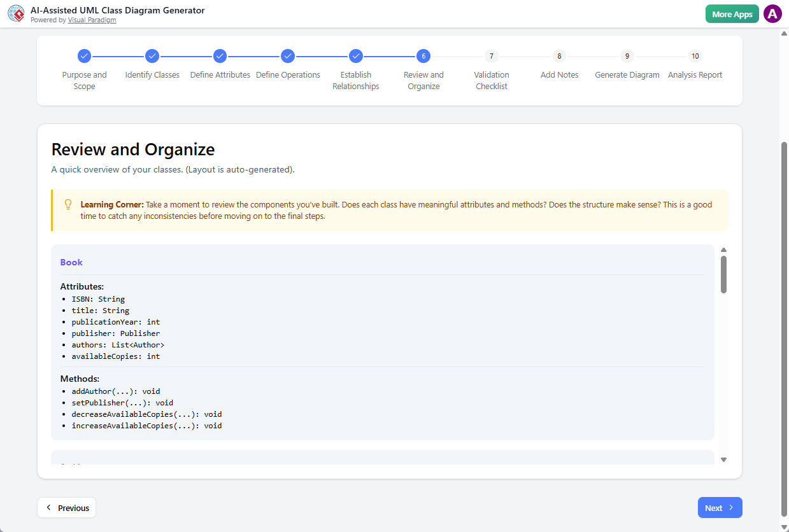Click the Visual Paradigm app logo icon
The width and height of the screenshot is (789, 532).
coord(16,14)
